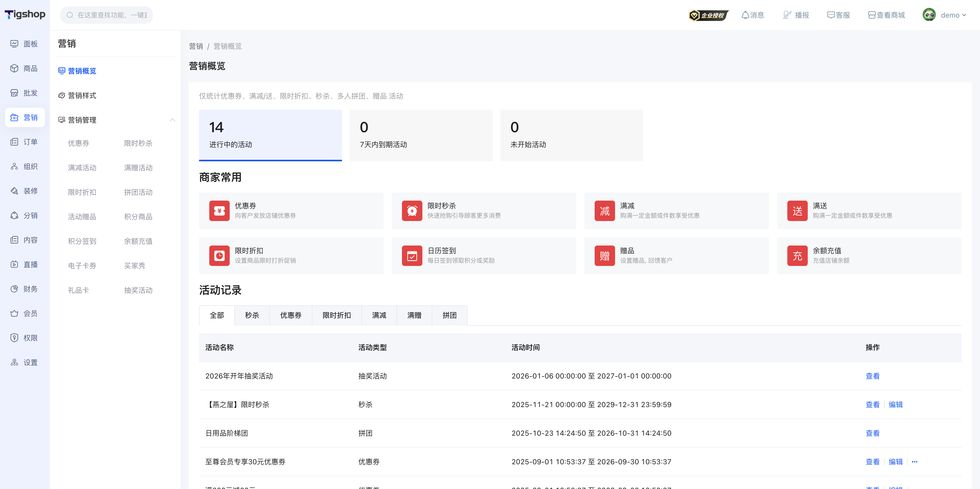View the 【燕之屋】限时秒杀 record
The width and height of the screenshot is (980, 489).
[x=872, y=405]
